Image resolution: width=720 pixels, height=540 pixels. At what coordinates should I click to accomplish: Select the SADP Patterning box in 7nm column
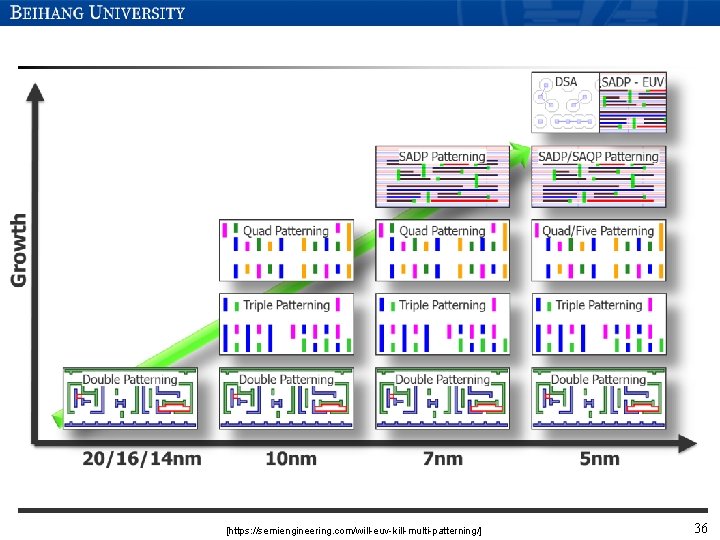click(443, 177)
